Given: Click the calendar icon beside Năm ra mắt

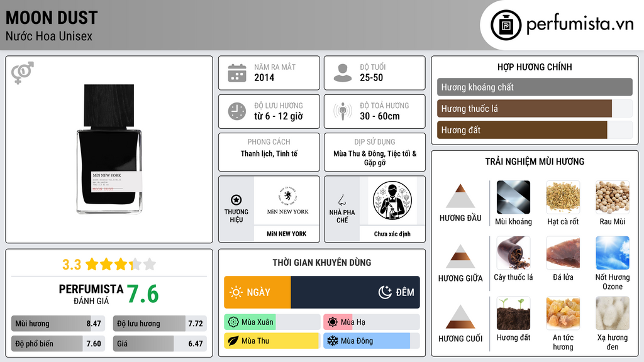Looking at the screenshot, I should pyautogui.click(x=237, y=73).
